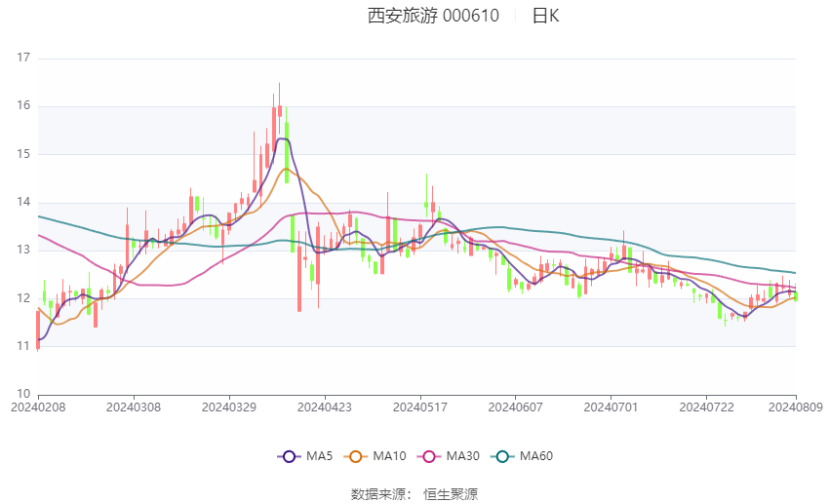Select the 日K chart type label
The image size is (829, 504).
click(x=545, y=16)
